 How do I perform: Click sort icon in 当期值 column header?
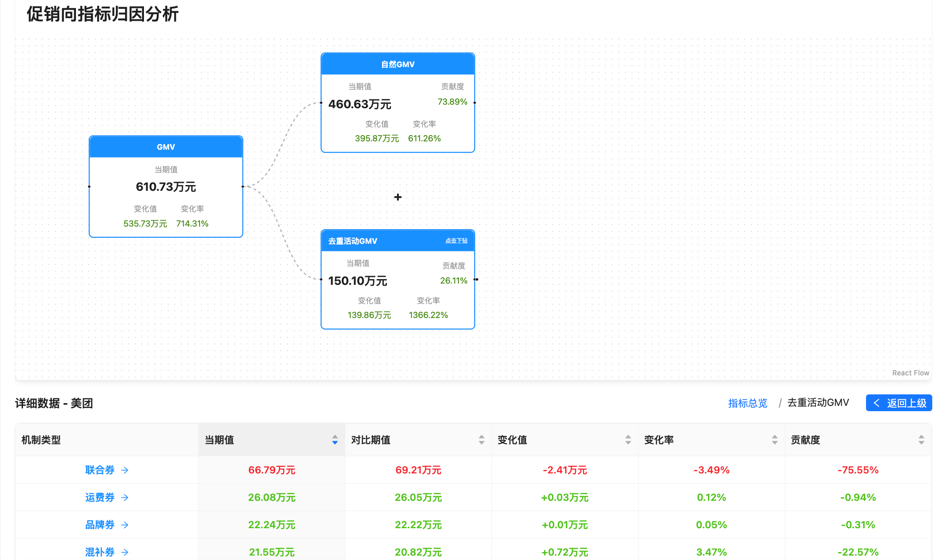pos(335,440)
